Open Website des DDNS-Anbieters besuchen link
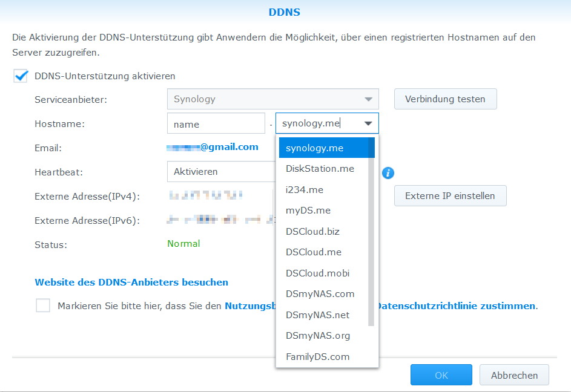571x392 pixels. tap(131, 282)
